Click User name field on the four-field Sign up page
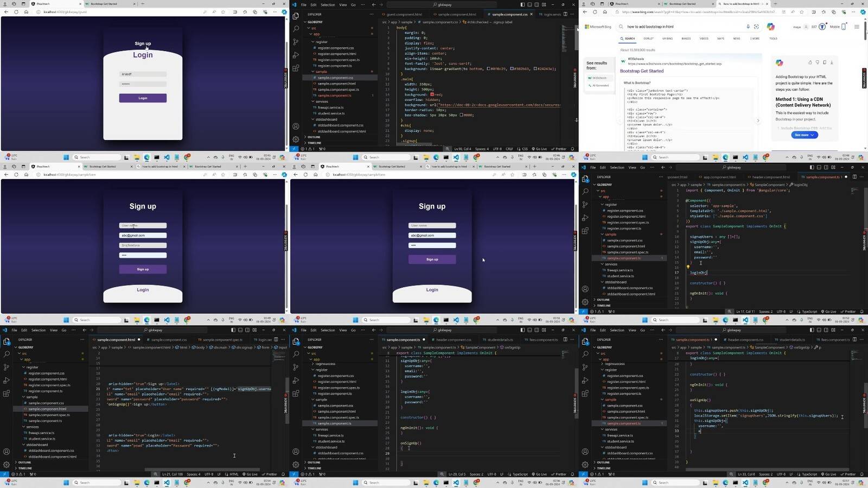This screenshot has width=868, height=488. pos(143,225)
